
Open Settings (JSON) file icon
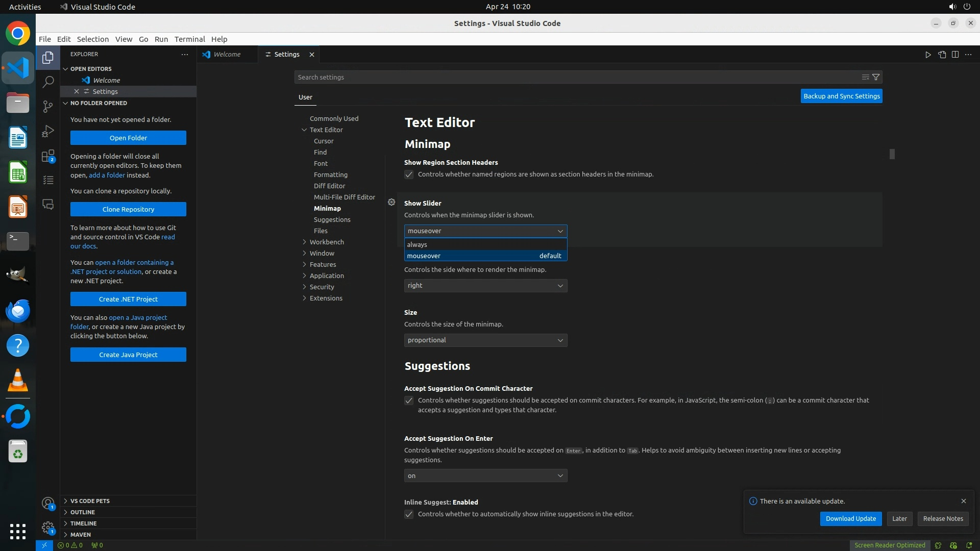[942, 55]
